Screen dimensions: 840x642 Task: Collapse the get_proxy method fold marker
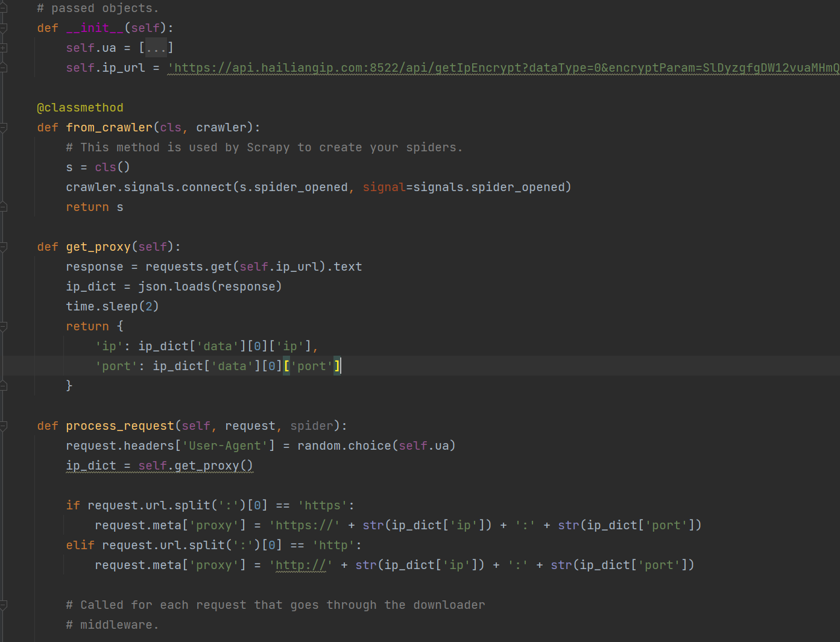click(x=3, y=247)
